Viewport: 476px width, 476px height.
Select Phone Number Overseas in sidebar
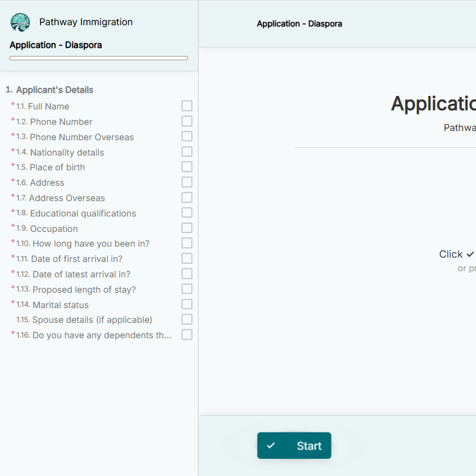click(x=81, y=137)
